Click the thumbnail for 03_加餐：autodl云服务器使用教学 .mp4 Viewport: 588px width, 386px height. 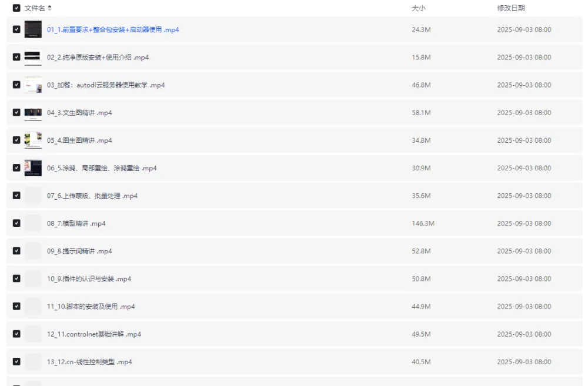(x=33, y=85)
